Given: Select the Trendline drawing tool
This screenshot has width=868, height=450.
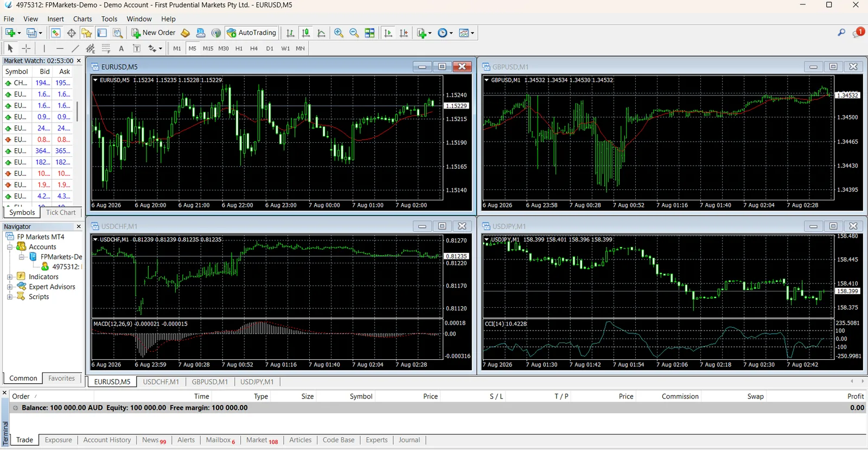Looking at the screenshot, I should (x=75, y=48).
